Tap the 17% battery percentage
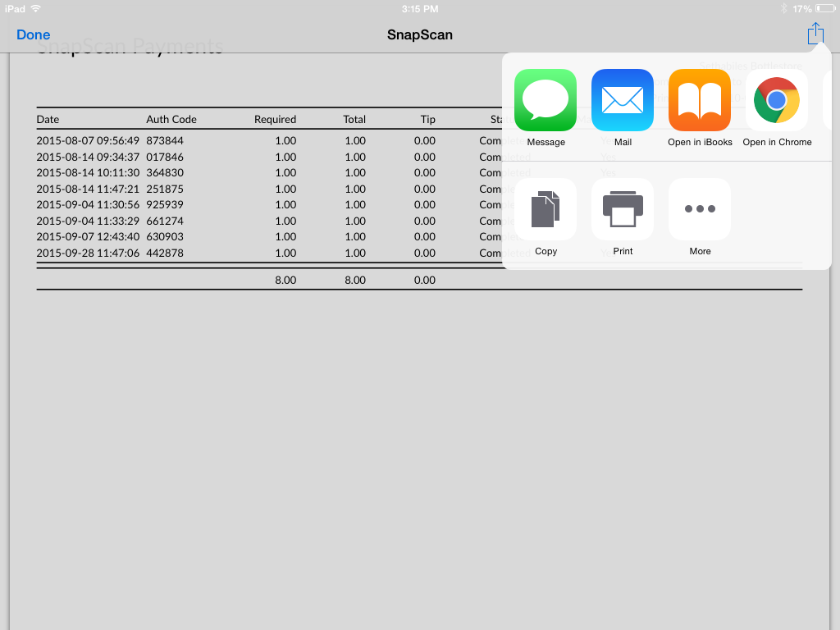 [x=802, y=8]
